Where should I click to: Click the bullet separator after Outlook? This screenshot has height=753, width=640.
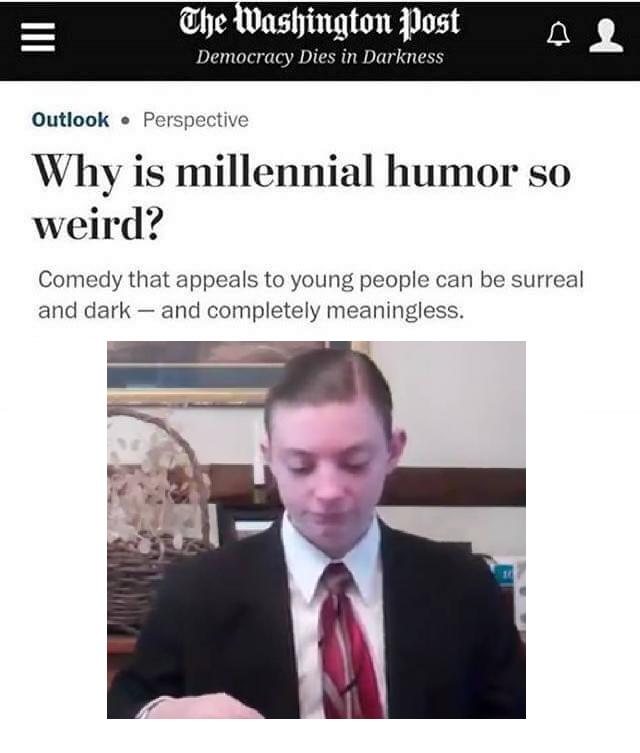point(126,120)
